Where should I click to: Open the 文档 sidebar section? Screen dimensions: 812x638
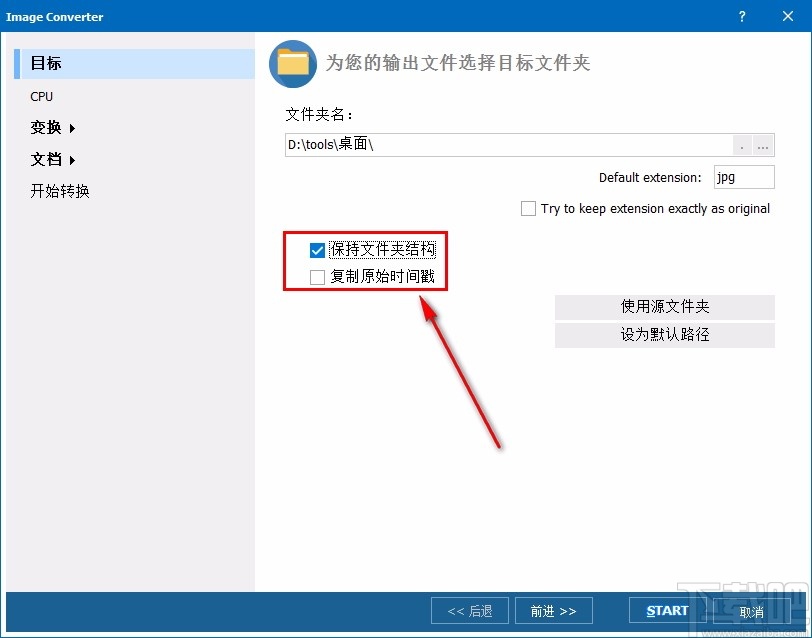pyautogui.click(x=46, y=160)
